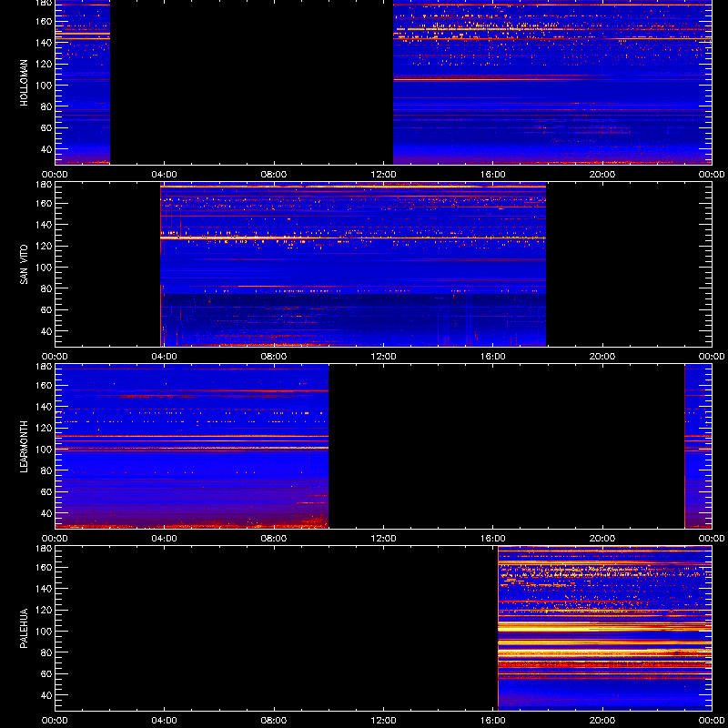Pick the 160 frequency label on LEARMONTH axis
Viewport: 728px width, 728px height.
pyautogui.click(x=44, y=385)
